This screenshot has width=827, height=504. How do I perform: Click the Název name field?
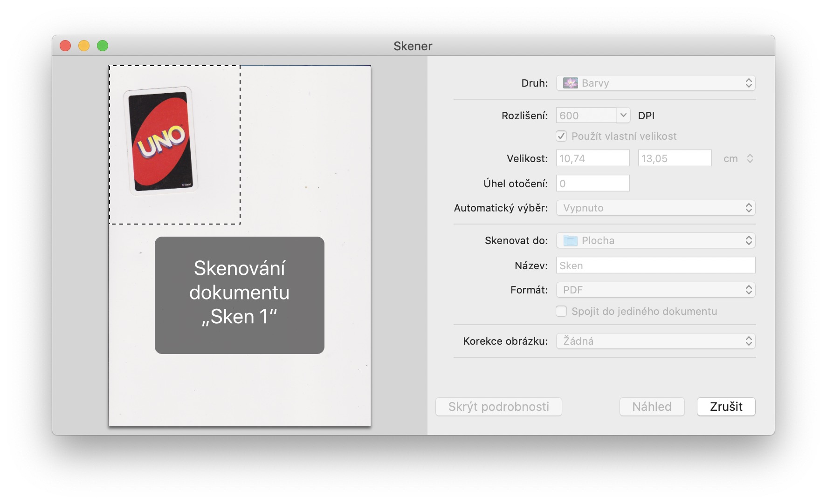655,266
